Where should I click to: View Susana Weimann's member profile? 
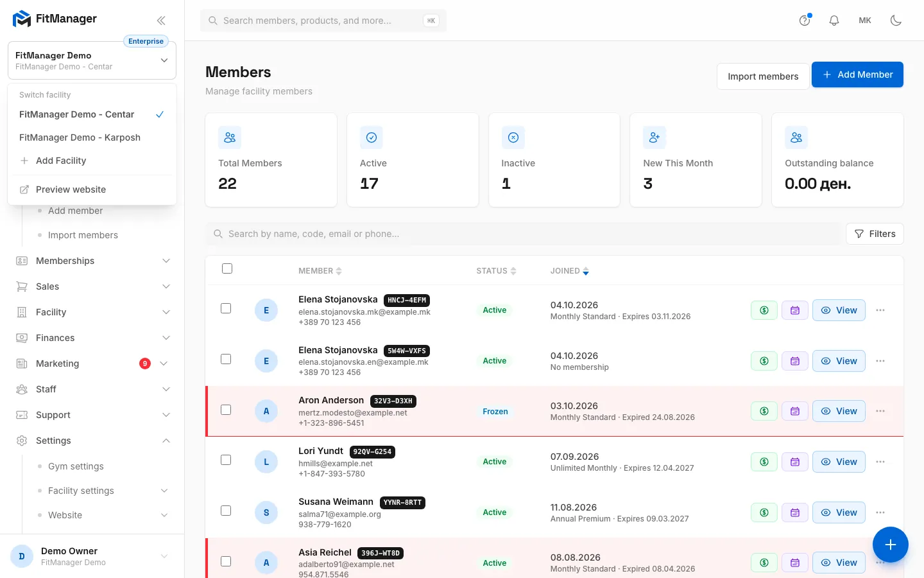(x=839, y=512)
